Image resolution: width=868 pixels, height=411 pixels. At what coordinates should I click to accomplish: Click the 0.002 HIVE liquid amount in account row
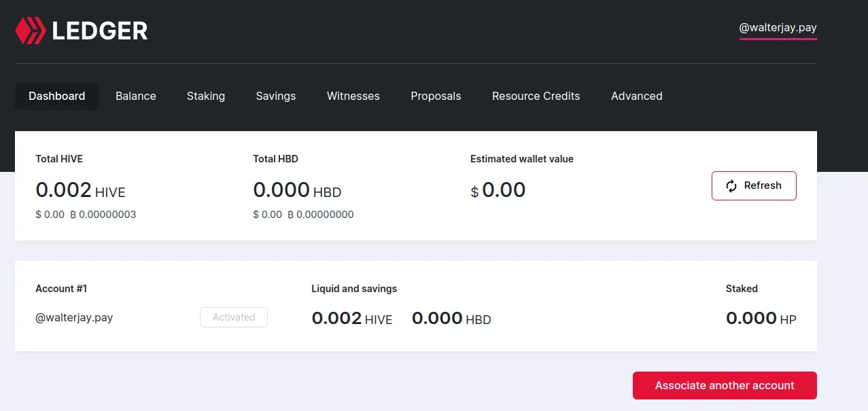352,318
